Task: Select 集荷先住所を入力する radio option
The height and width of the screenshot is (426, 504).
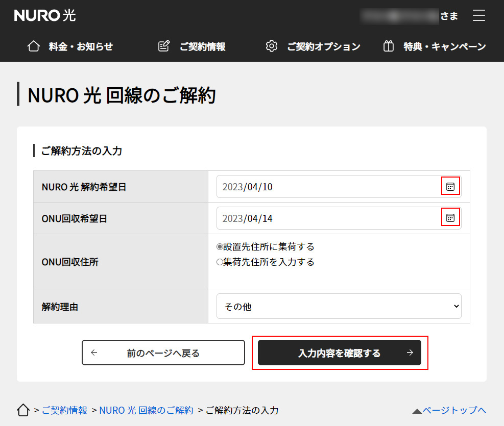Action: pos(220,262)
